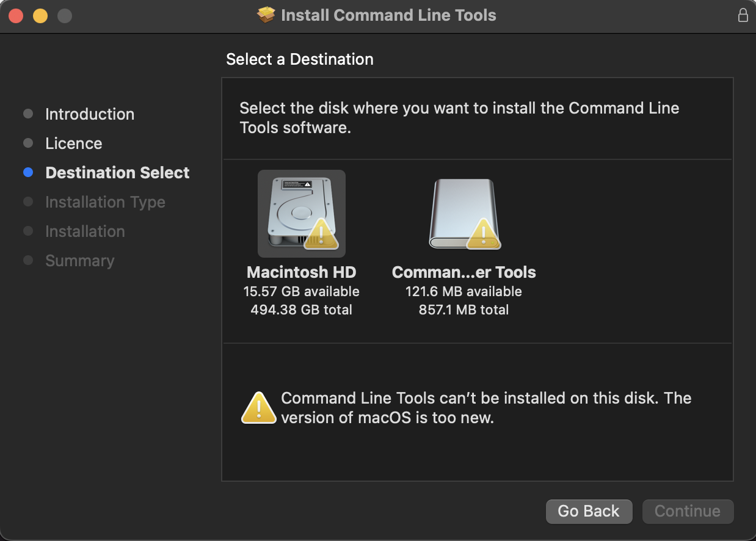The image size is (756, 541).
Task: Click the "Select a Destination" heading
Action: [x=300, y=59]
